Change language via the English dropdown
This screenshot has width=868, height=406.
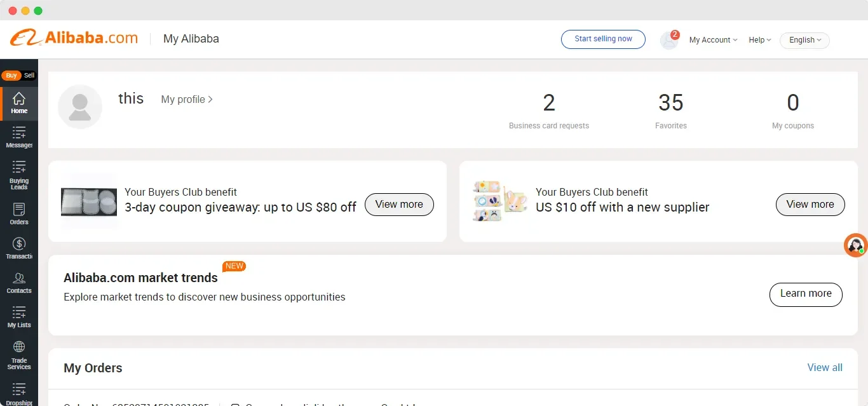804,40
